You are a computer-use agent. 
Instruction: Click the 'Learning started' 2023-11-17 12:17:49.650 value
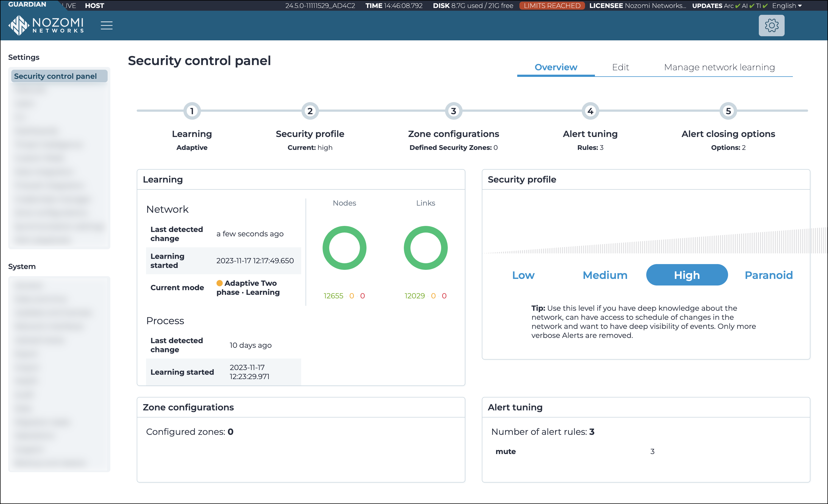(x=255, y=261)
